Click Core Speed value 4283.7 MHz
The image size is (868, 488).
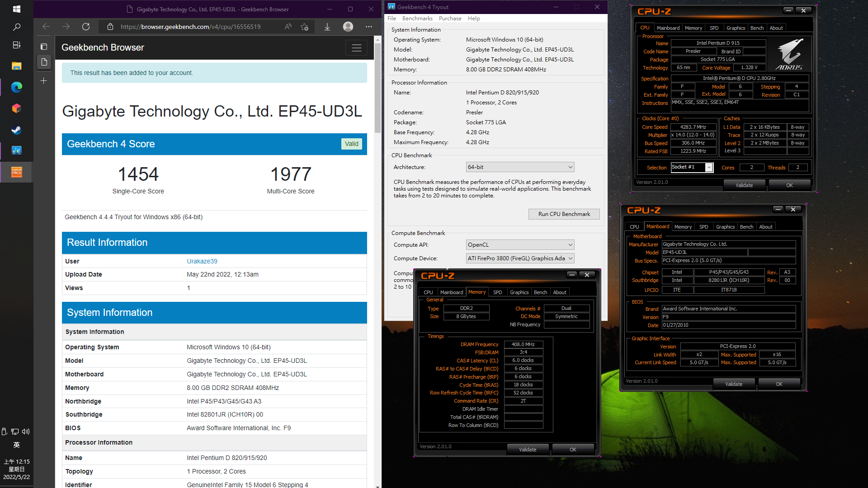tap(693, 127)
